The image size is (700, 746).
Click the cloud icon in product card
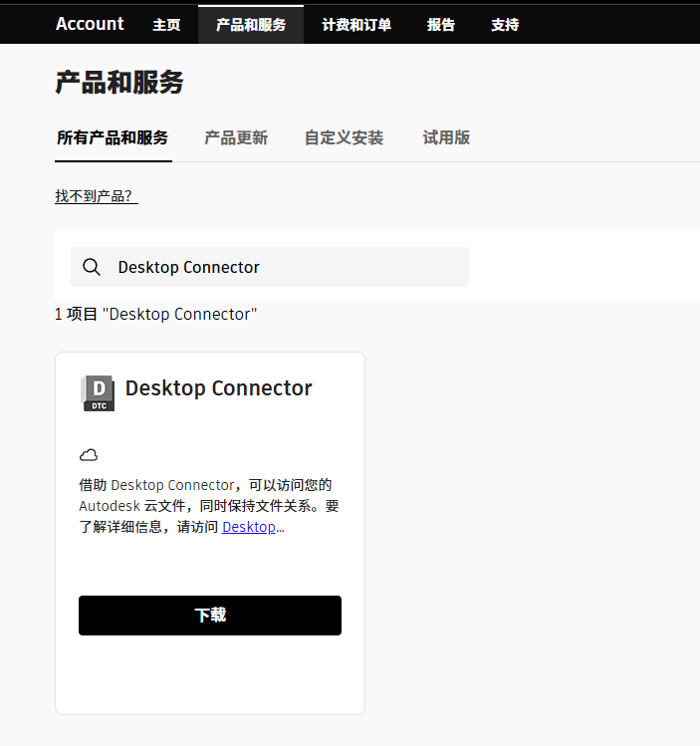tap(89, 455)
